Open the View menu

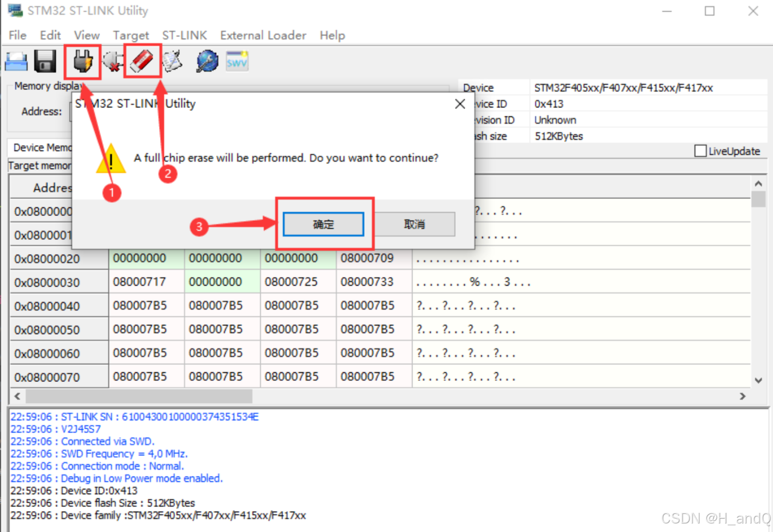pyautogui.click(x=87, y=35)
